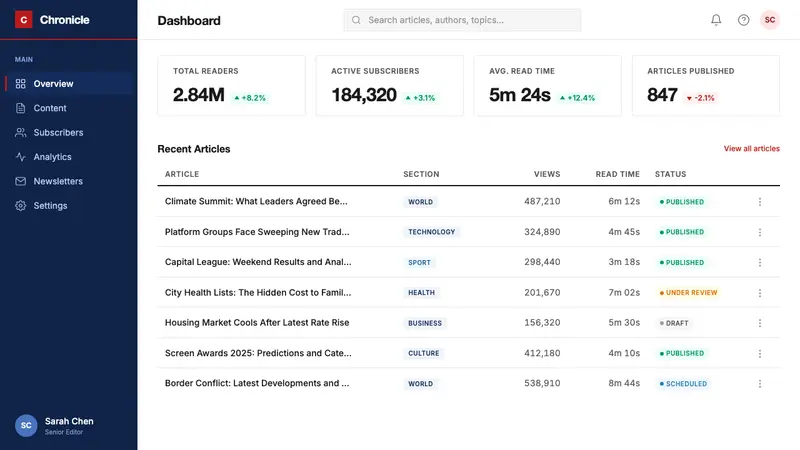The width and height of the screenshot is (800, 450).
Task: Open Capital League Weekend Results article
Action: (x=258, y=262)
